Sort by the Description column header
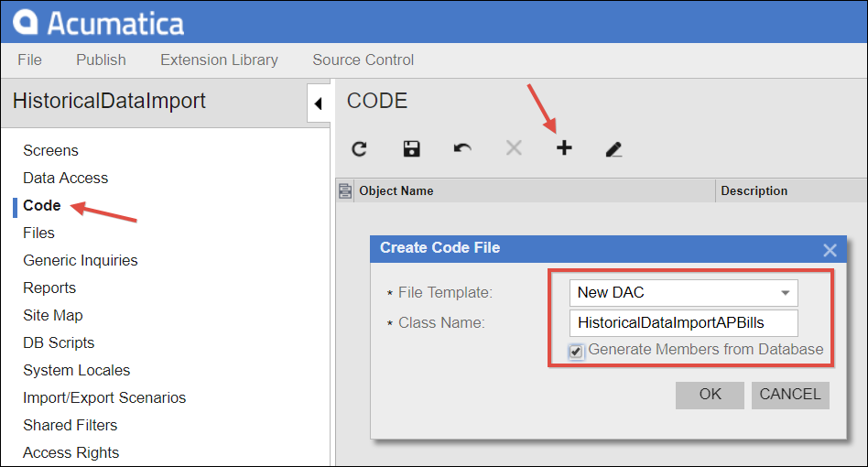This screenshot has width=868, height=467. click(x=791, y=190)
